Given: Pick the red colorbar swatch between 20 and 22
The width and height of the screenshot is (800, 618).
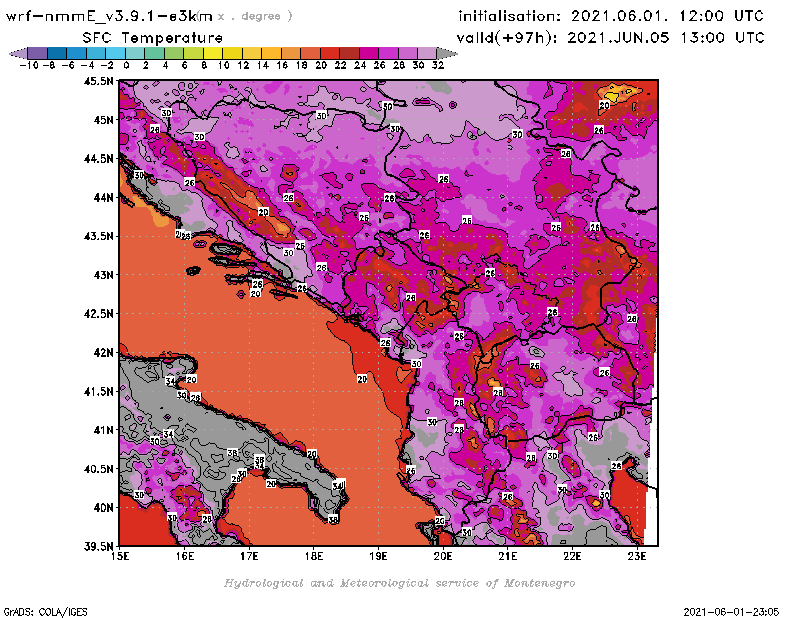Looking at the screenshot, I should (330, 53).
